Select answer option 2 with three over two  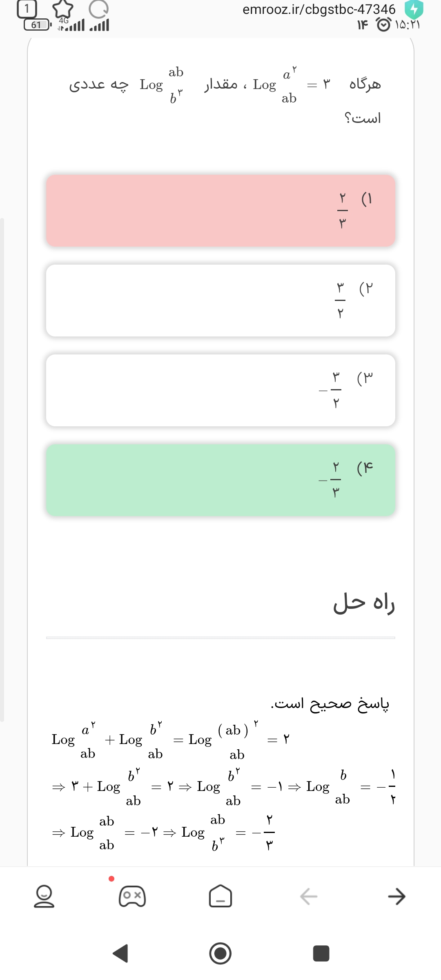220,301
